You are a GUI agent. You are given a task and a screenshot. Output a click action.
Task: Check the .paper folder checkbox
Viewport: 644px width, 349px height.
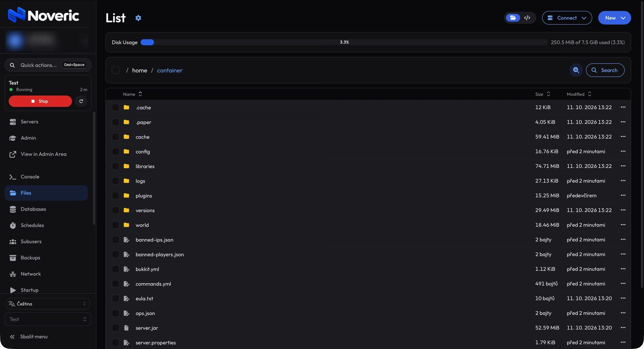point(116,122)
